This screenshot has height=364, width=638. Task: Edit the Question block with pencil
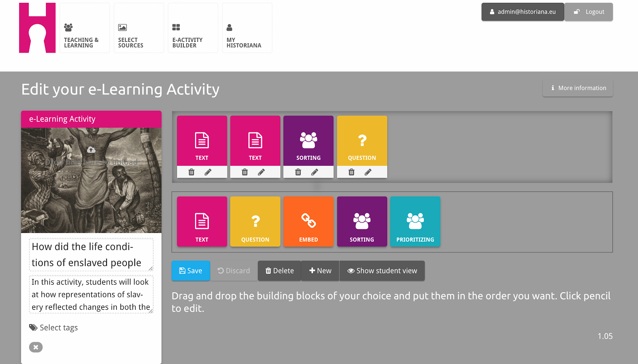click(368, 172)
